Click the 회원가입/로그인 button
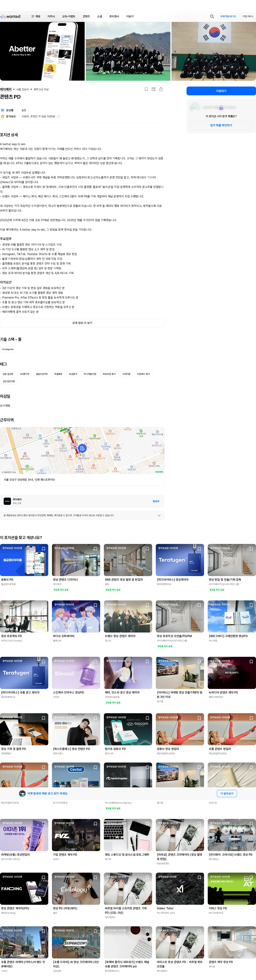The height and width of the screenshot is (980, 256). pyautogui.click(x=228, y=16)
